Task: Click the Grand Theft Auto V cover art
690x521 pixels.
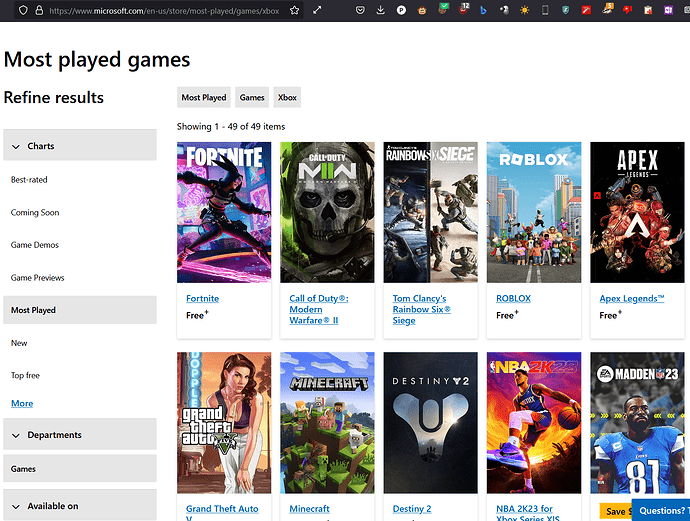Action: 224,422
